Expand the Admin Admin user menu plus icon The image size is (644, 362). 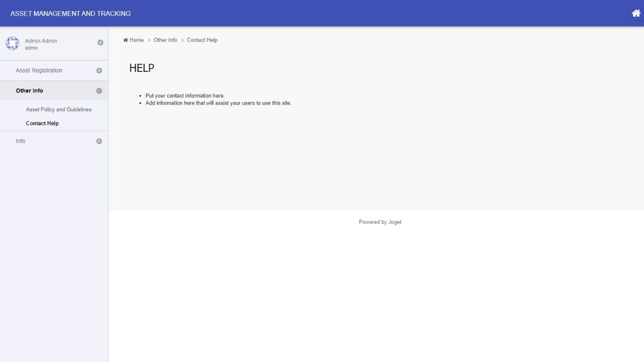coord(100,43)
